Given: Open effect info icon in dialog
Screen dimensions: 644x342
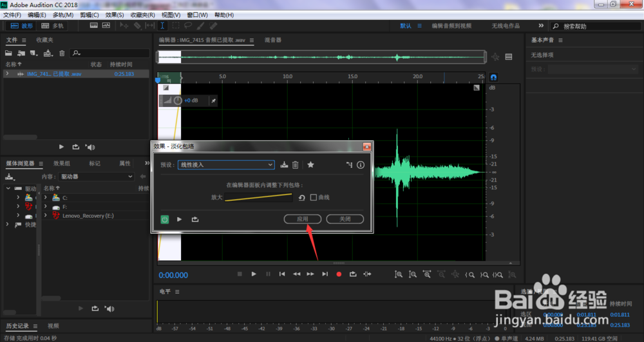Looking at the screenshot, I should 361,165.
